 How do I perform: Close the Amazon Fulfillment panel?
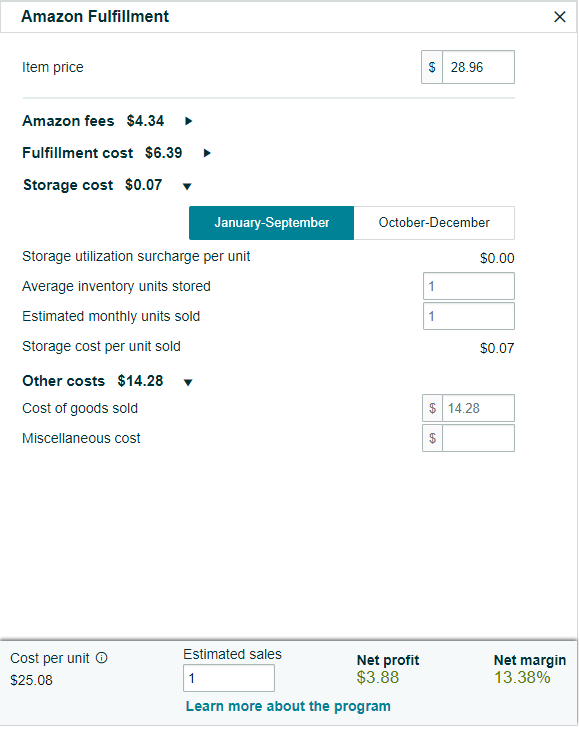click(x=559, y=17)
